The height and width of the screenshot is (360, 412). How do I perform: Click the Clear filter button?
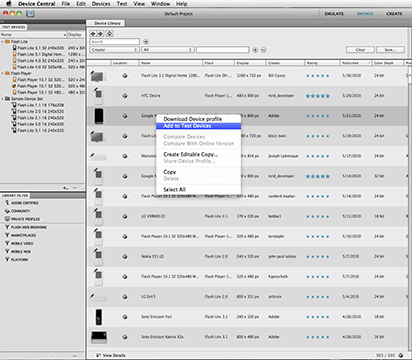pos(360,50)
